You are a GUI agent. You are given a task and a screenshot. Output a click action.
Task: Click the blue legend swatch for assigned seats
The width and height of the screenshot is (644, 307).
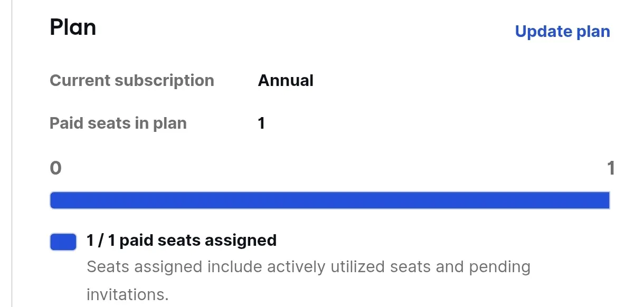pyautogui.click(x=63, y=242)
